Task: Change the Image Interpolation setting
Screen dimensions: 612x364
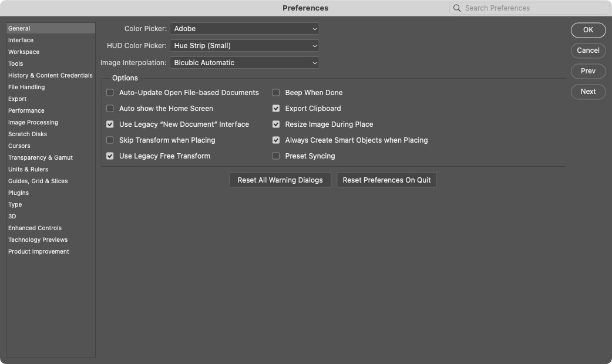Action: coord(244,62)
